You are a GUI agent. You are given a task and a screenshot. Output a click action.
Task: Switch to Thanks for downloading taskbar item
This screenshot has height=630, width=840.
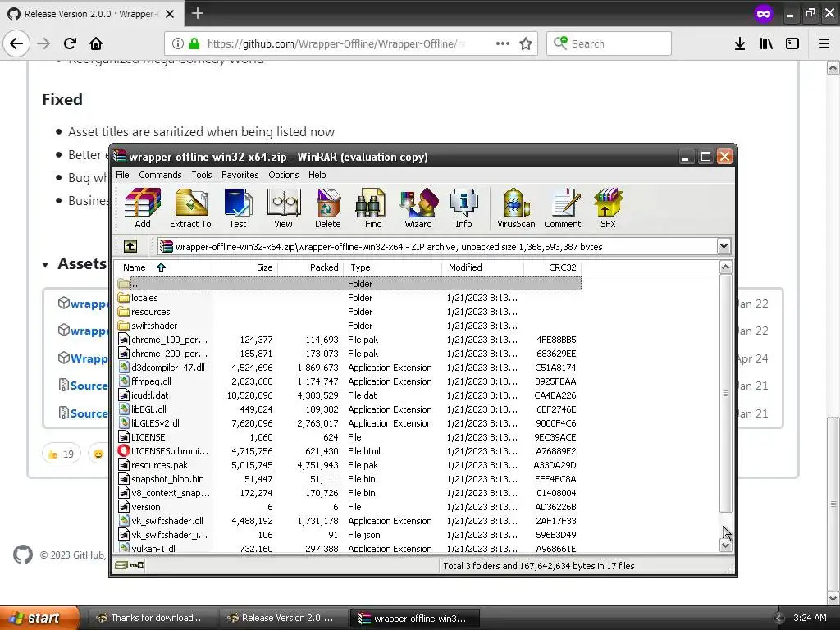click(x=152, y=618)
